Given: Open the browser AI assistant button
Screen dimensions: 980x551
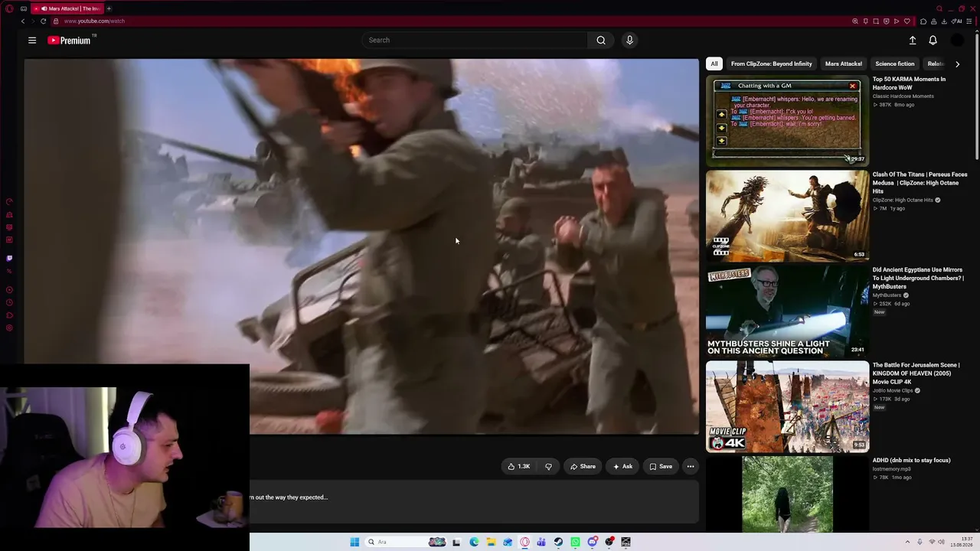Looking at the screenshot, I should click(958, 21).
